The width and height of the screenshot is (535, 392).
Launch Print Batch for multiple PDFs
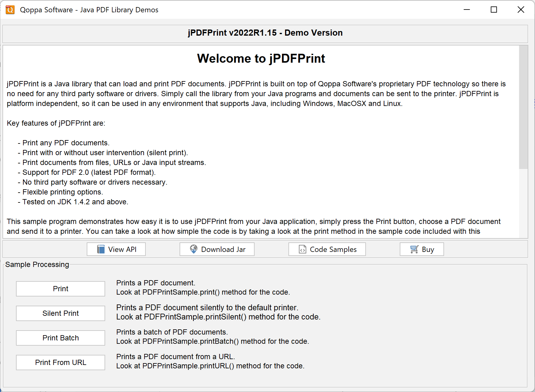(60, 338)
